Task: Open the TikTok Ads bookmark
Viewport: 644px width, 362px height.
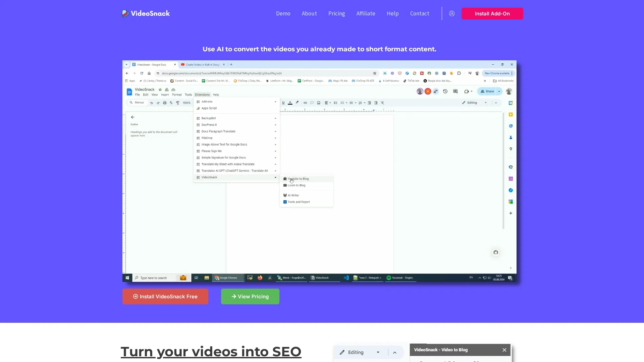Action: pos(411,81)
